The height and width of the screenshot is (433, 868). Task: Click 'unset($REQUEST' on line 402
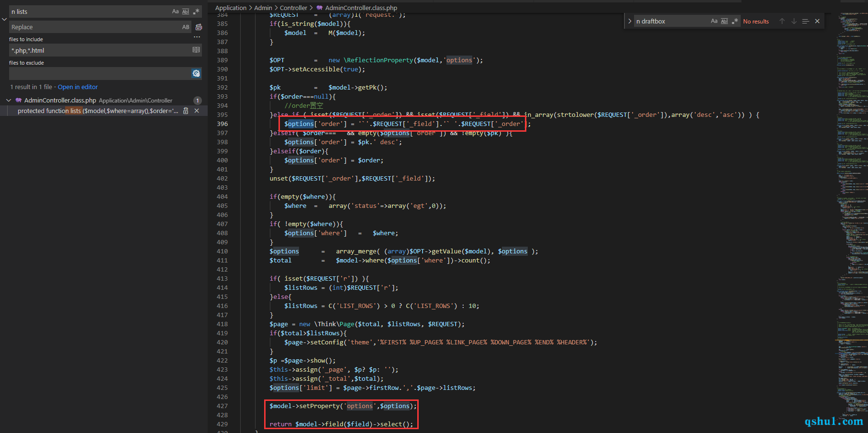(x=295, y=179)
